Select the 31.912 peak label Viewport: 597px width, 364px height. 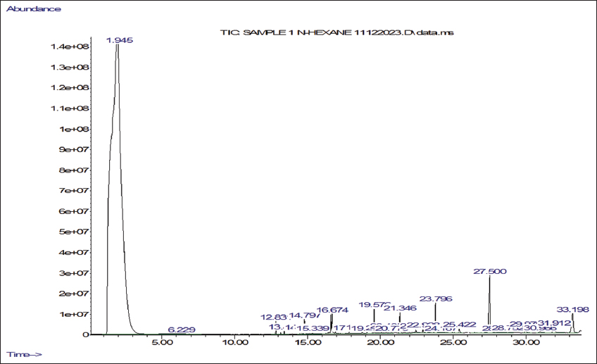tap(554, 323)
